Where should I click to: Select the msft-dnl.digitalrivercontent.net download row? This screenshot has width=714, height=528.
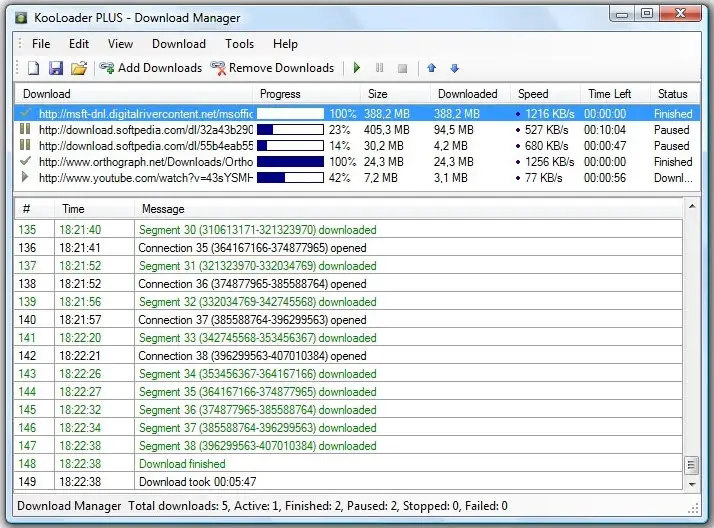coord(357,113)
